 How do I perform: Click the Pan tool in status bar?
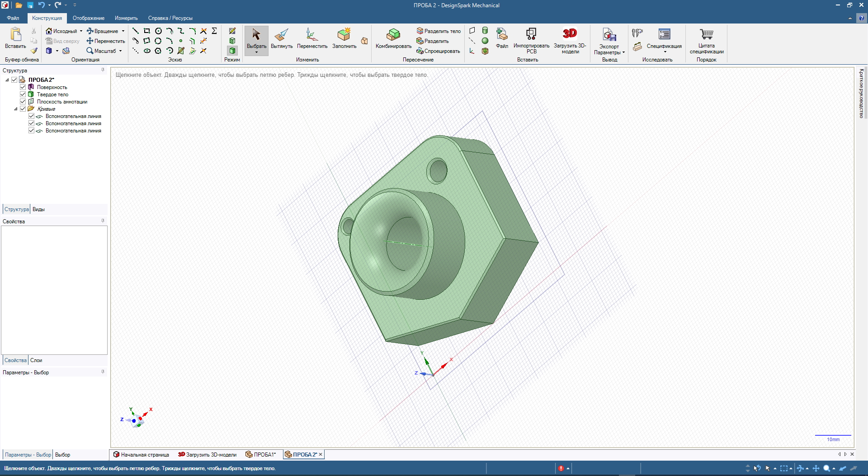coord(816,468)
